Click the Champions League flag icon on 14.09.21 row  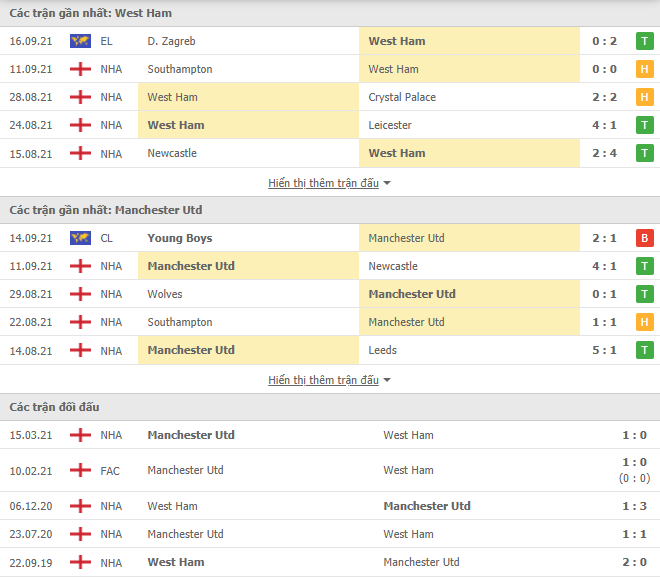(x=80, y=238)
